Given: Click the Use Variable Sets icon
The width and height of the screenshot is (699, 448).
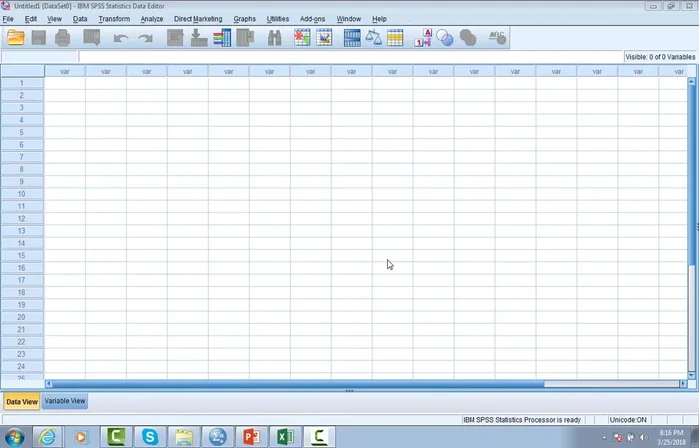Looking at the screenshot, I should [445, 38].
